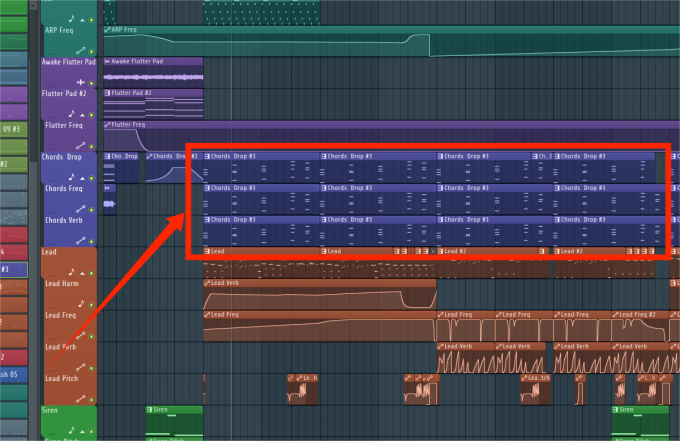Select the Lead Pitch track header
The width and height of the screenshot is (680, 441).
pyautogui.click(x=70, y=389)
